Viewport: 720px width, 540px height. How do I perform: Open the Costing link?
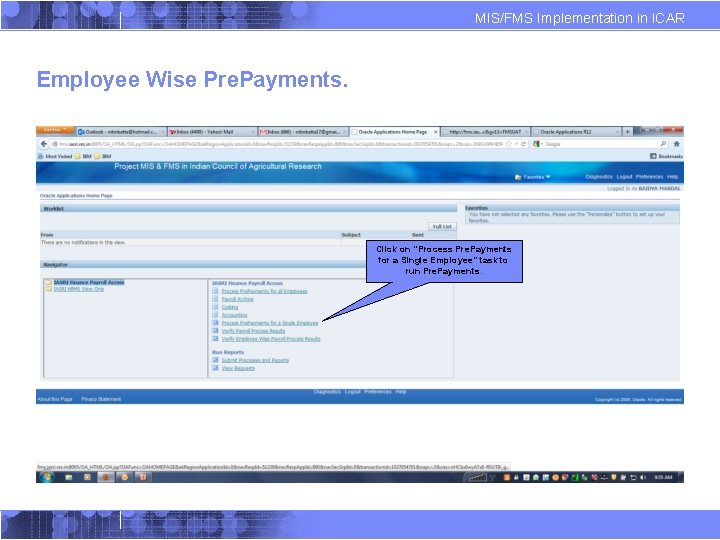tap(230, 307)
